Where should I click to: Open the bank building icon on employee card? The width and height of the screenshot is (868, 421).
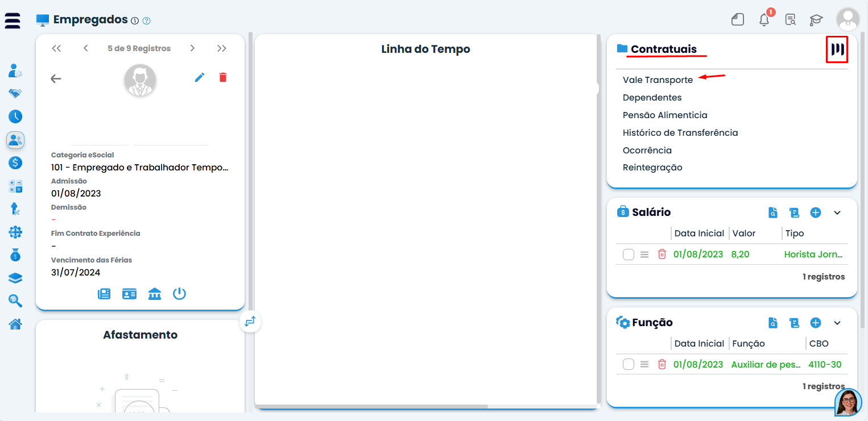coord(155,294)
